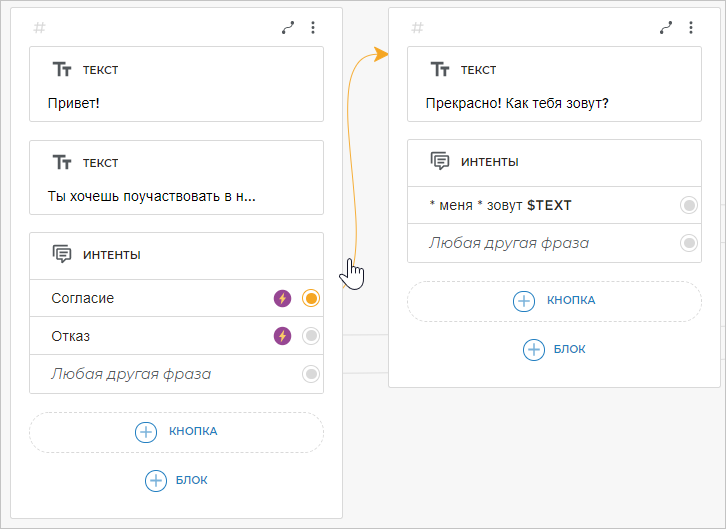Viewport: 726px width, 529px height.
Task: Click the connector of Любая другая фраза in left block
Action: (311, 374)
